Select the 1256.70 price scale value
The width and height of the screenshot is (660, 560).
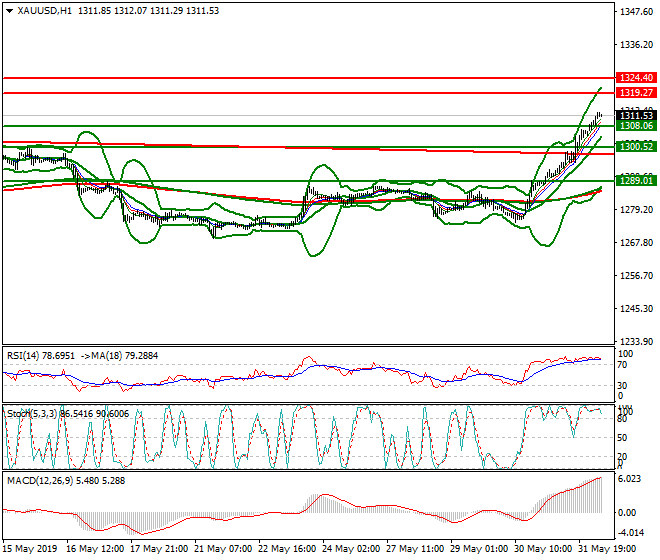click(636, 275)
